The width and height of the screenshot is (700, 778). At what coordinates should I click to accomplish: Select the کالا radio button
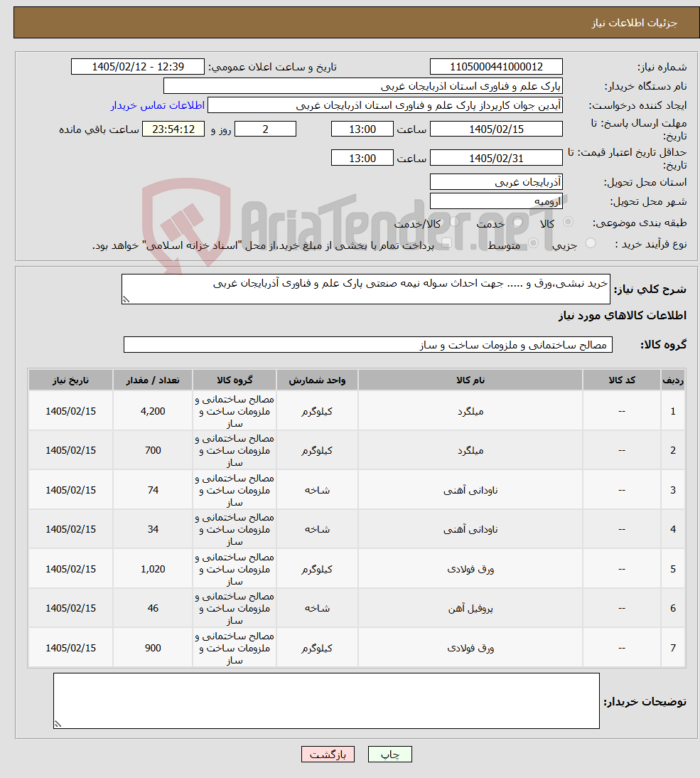tap(568, 222)
